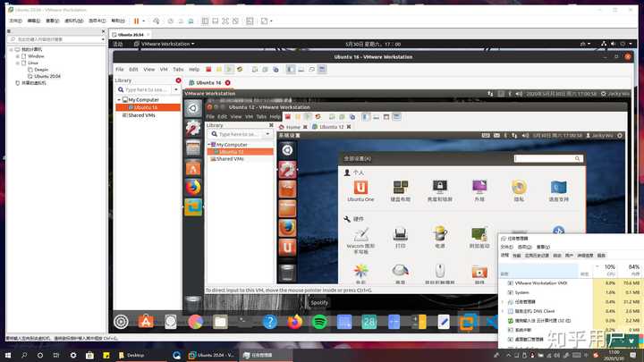This screenshot has height=362, width=644.
Task: Open Windows settings gear in the taskbar
Action: point(73,356)
